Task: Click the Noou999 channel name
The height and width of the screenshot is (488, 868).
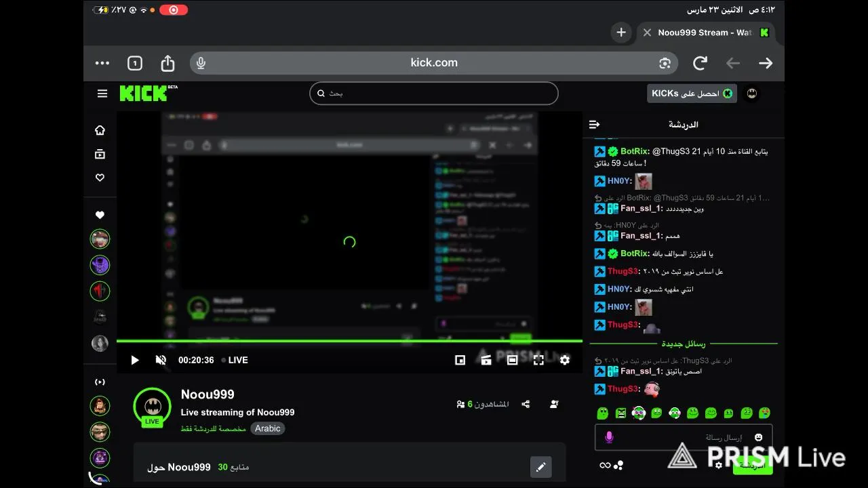Action: click(208, 394)
